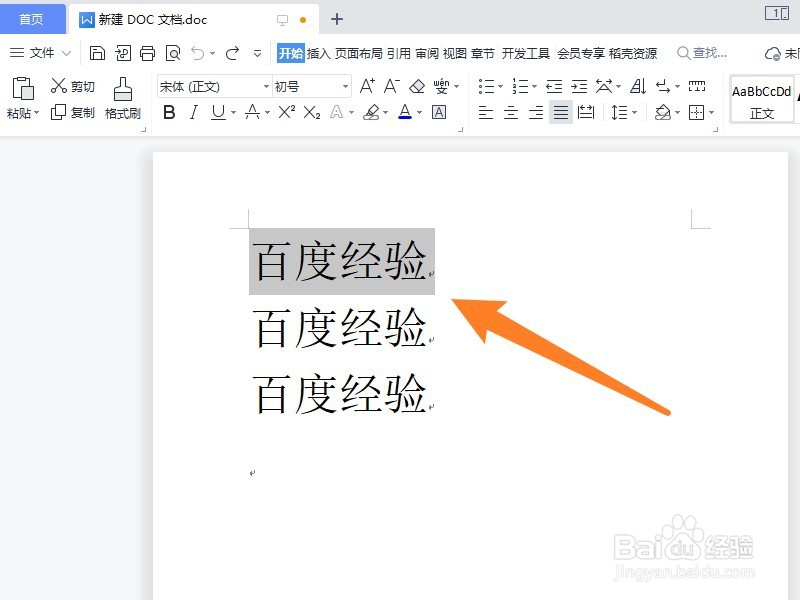Select the Format Painter brush
The width and height of the screenshot is (800, 600).
(122, 99)
